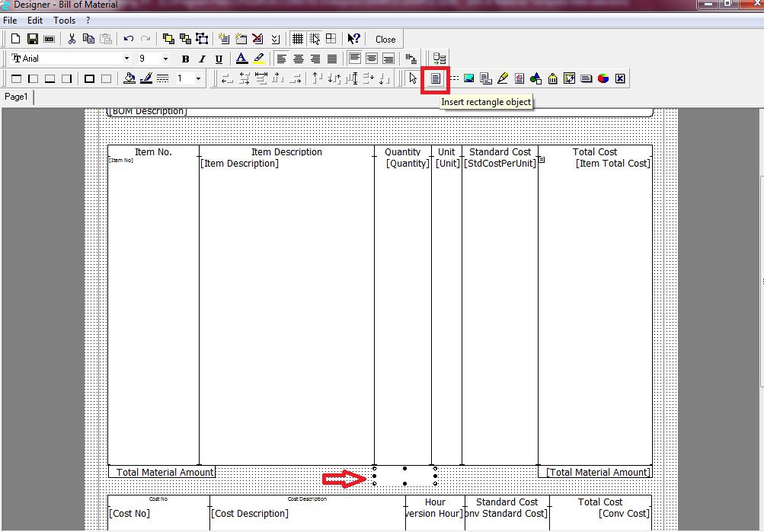Align text to bottom vertically

coord(388,59)
